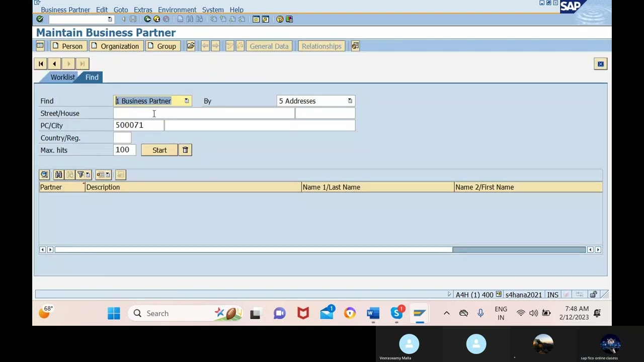Open the Extras menu

tap(143, 10)
